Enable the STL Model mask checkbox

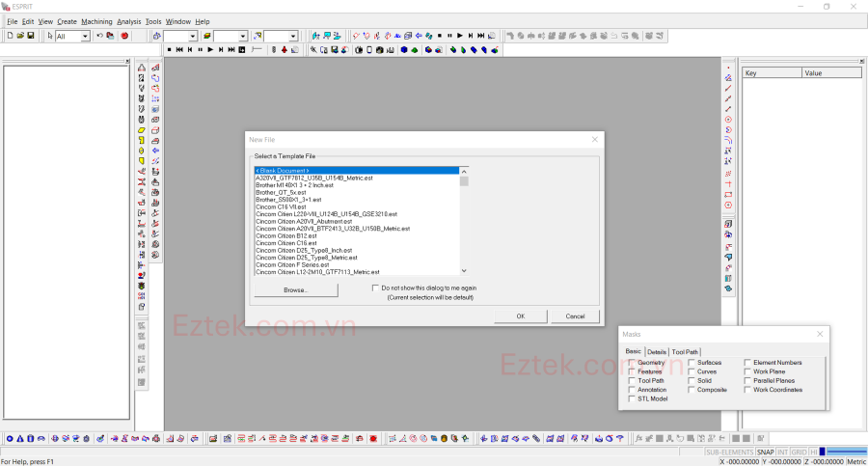point(632,398)
